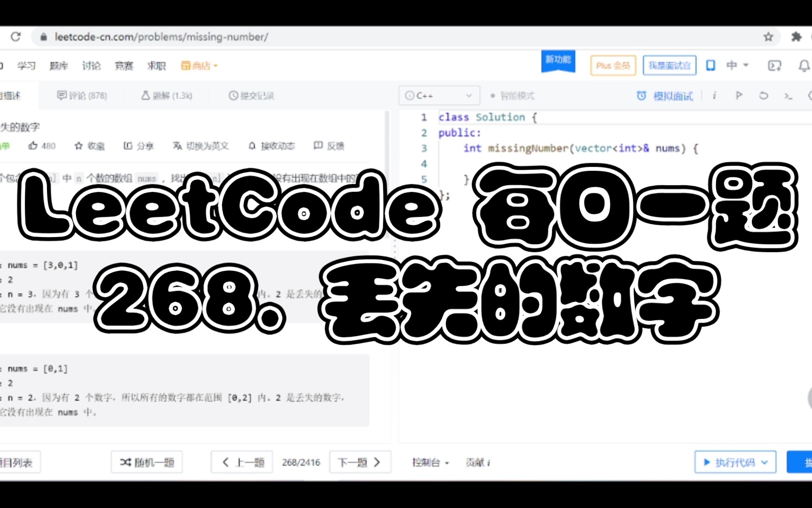Open the C++ language dropdown
Viewport: 812px width, 508px height.
tap(439, 95)
